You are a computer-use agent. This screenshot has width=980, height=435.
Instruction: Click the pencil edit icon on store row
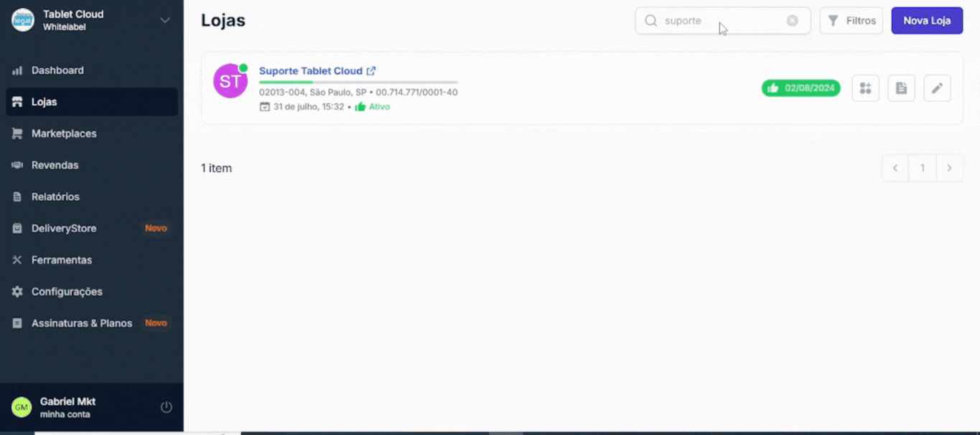[937, 88]
